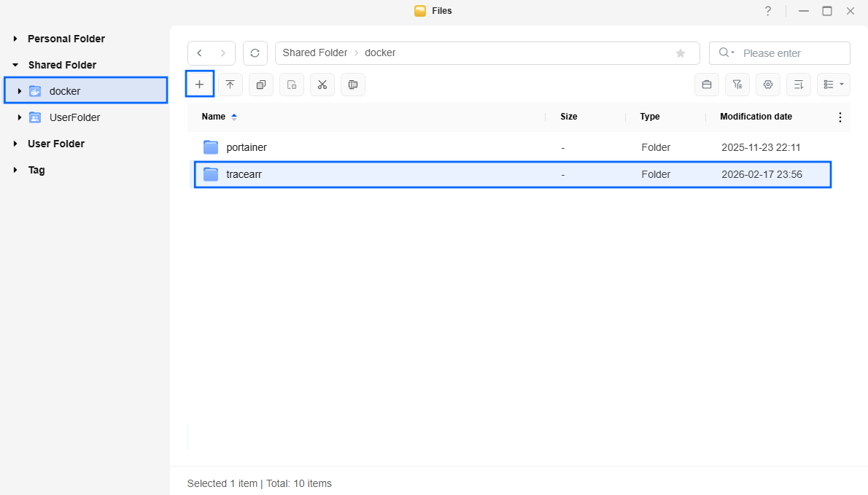Open the view mode dropdown

pyautogui.click(x=833, y=85)
